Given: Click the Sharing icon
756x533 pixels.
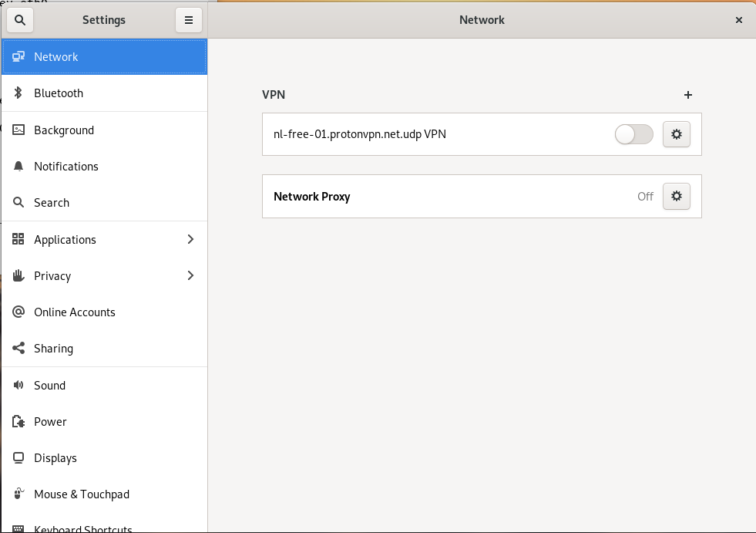Looking at the screenshot, I should point(18,348).
